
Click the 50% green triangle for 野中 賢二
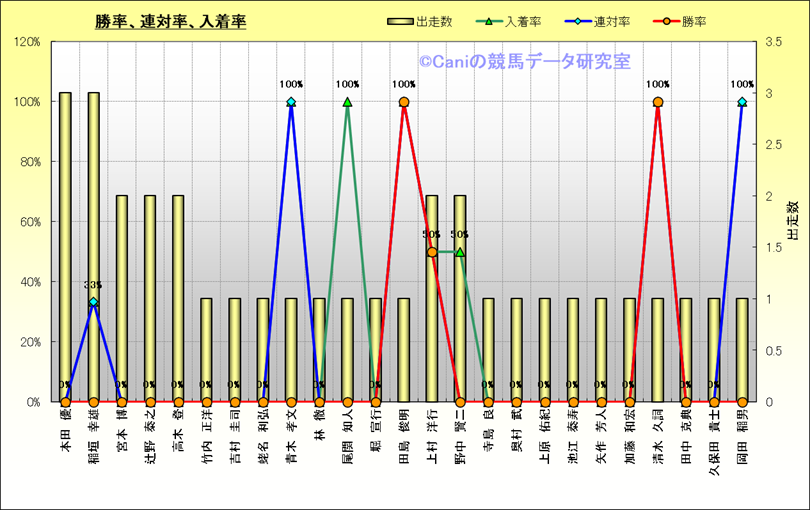[x=460, y=252]
